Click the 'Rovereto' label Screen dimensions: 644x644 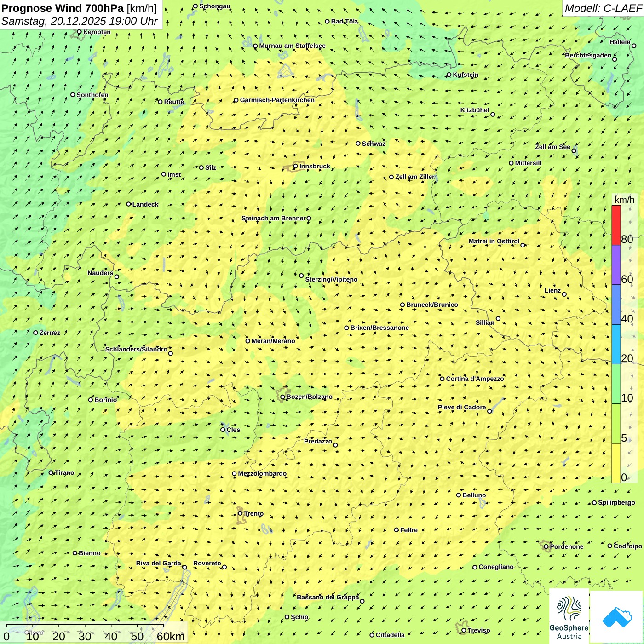coord(207,563)
